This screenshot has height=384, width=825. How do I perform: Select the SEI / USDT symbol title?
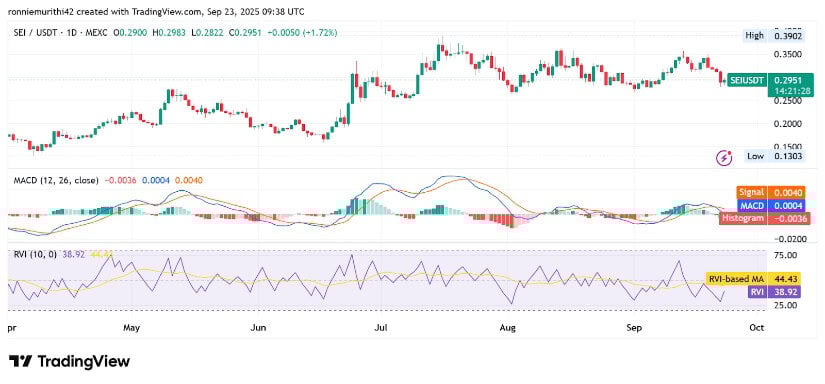tap(35, 33)
